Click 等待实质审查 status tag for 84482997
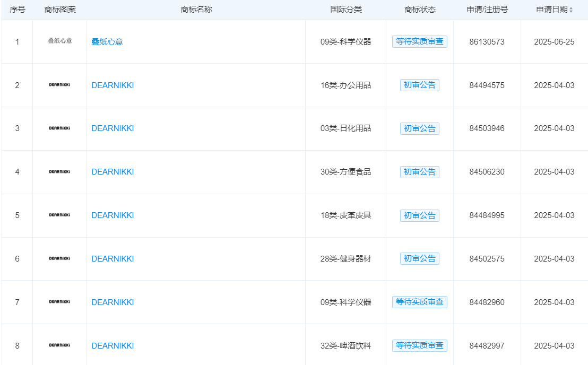This screenshot has height=365, width=588. pos(420,345)
